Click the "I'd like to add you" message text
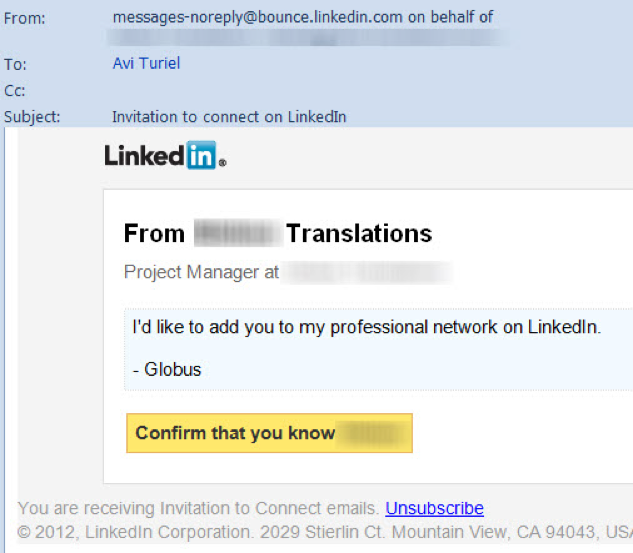Screen dimensions: 633x553 click(367, 327)
